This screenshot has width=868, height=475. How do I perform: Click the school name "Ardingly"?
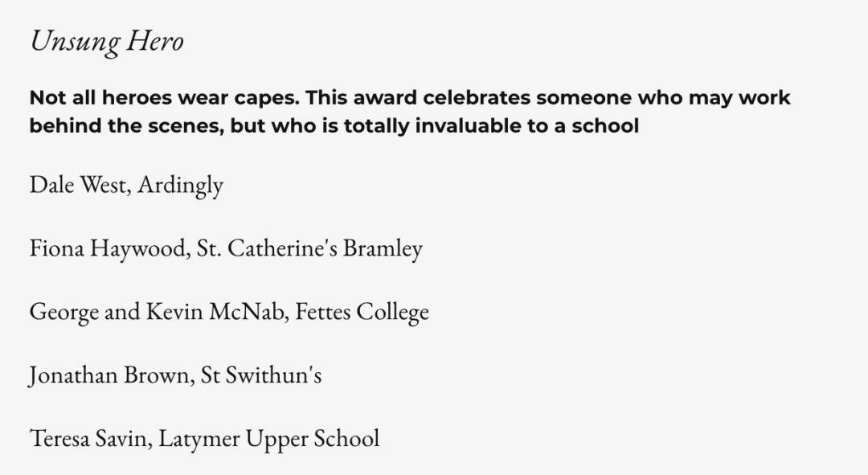click(x=181, y=186)
